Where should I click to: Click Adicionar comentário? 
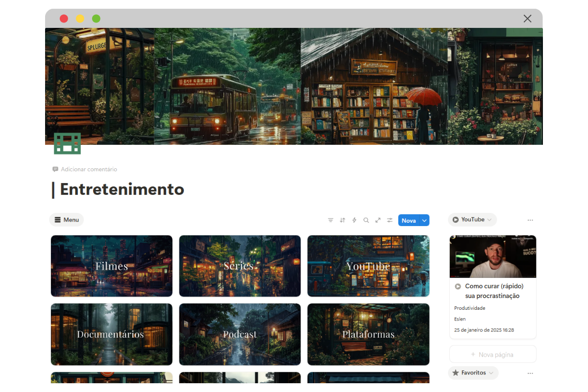click(x=85, y=169)
